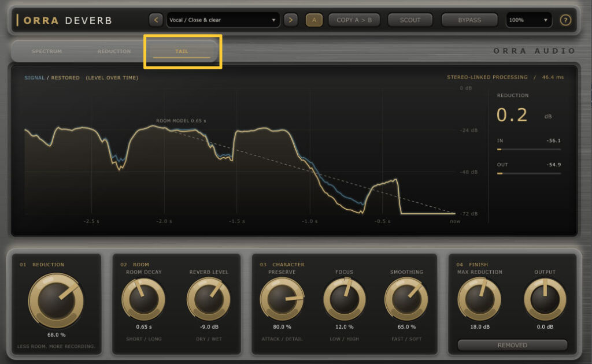Switch to the SPECTRUM tab
Viewport: 592px width, 364px height.
pyautogui.click(x=47, y=51)
